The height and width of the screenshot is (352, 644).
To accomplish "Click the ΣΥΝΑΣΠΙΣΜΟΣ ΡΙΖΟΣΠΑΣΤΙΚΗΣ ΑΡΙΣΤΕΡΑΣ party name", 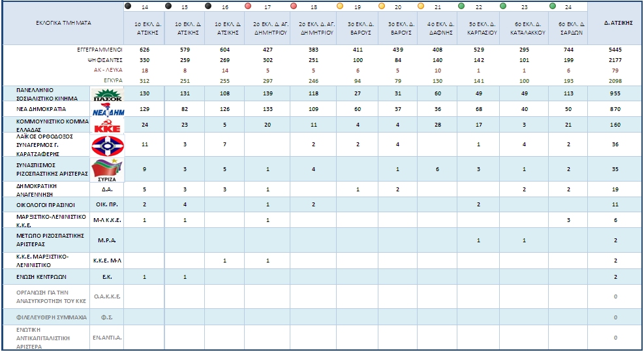I will click(x=52, y=169).
